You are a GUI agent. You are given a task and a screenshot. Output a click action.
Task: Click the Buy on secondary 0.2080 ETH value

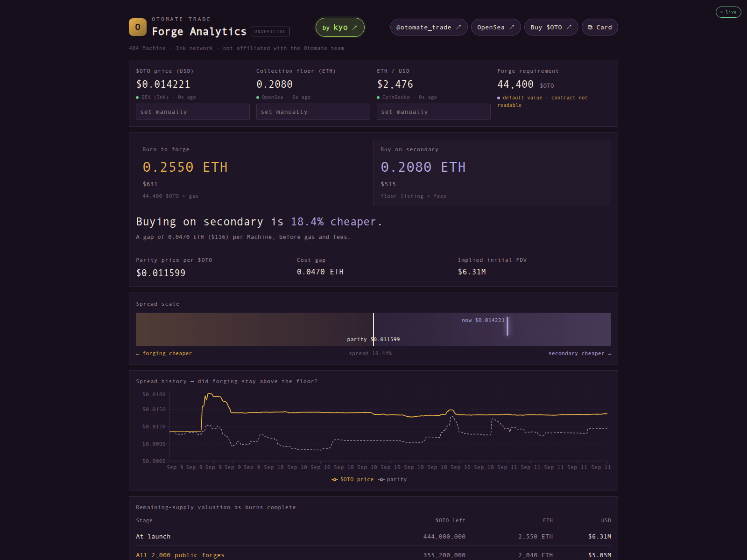click(x=423, y=167)
